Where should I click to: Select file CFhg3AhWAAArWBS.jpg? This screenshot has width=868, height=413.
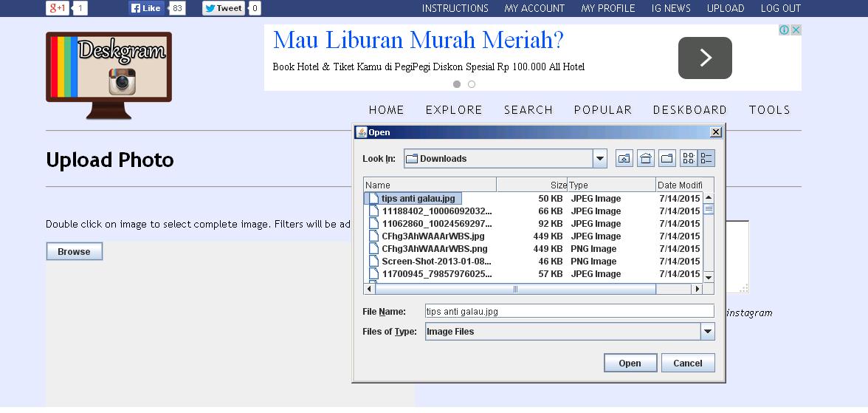point(433,236)
